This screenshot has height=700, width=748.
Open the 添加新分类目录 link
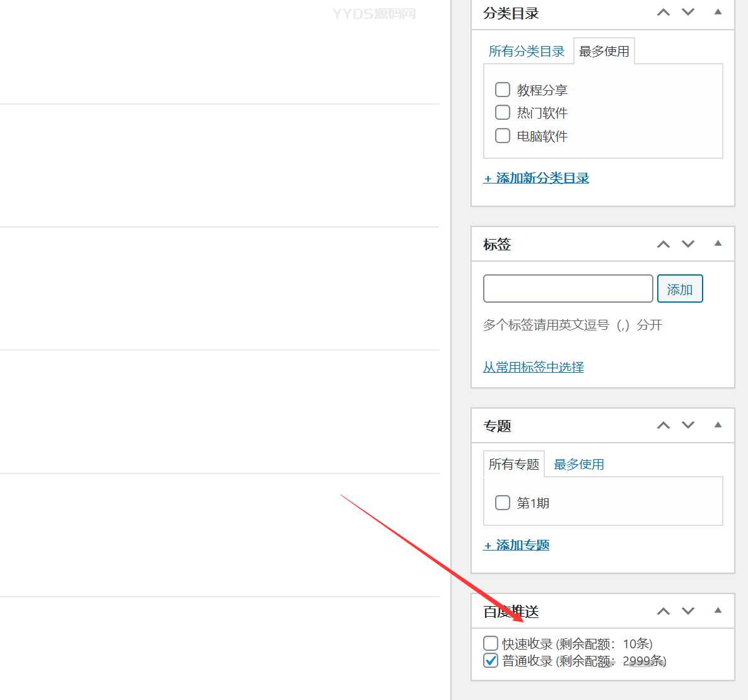pyautogui.click(x=536, y=178)
